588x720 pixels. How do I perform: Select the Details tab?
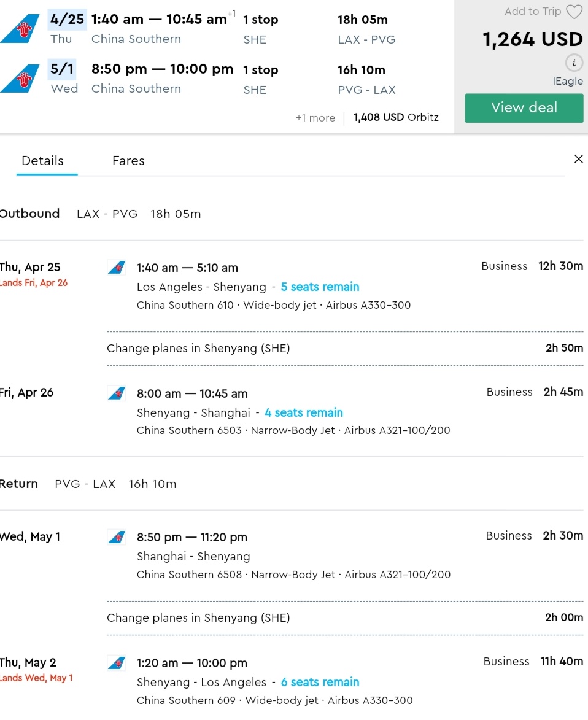[x=42, y=161]
